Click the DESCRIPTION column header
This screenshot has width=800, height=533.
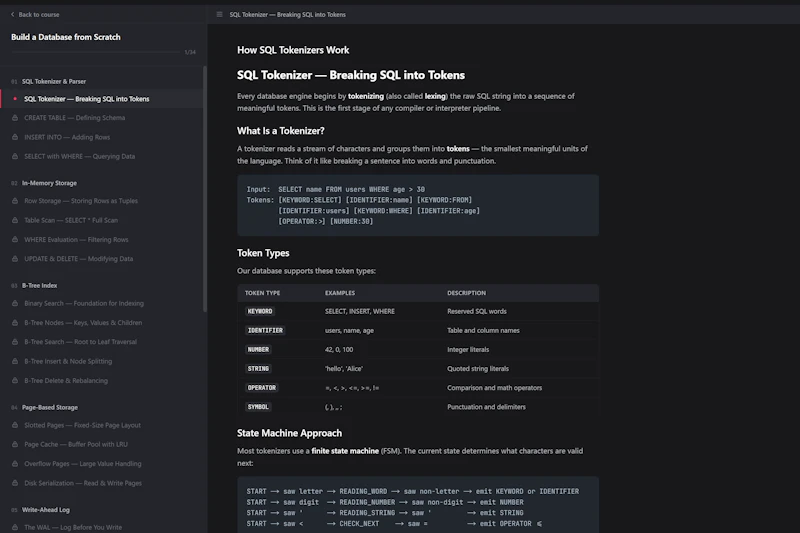pos(466,293)
